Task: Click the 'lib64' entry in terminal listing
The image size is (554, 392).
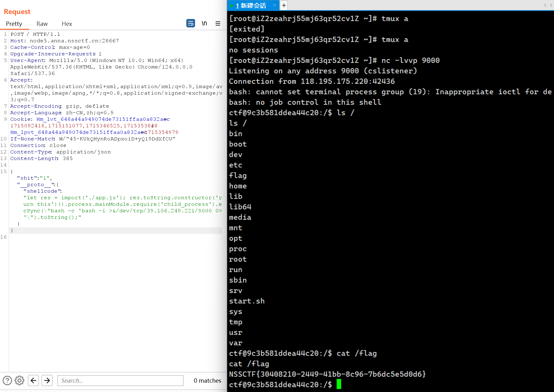Action: coord(240,207)
